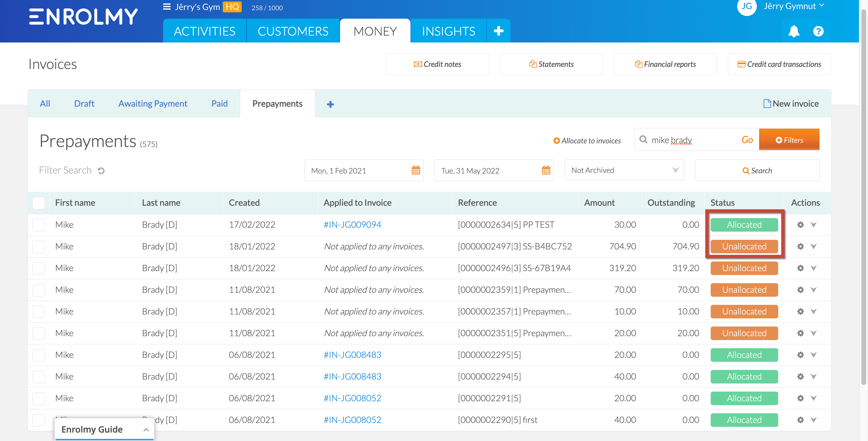Open the Jêrry Gymnut user menu
Viewport: 868px width, 441px height.
coord(793,6)
